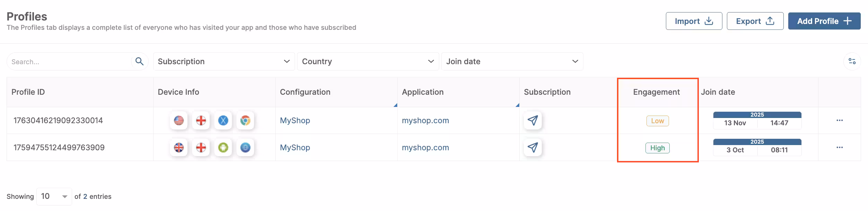Click the subscription paper plane in second row
Screen dimensions: 868x211
point(532,147)
